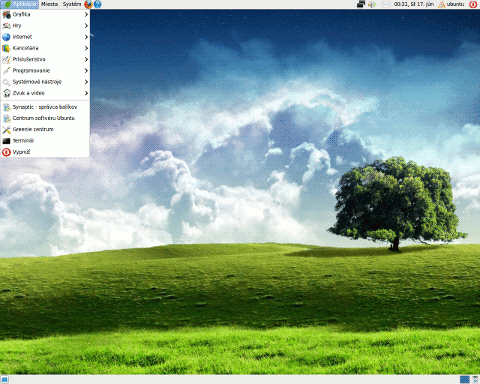Expand the Grafika submenu
The height and width of the screenshot is (384, 480).
coord(45,14)
